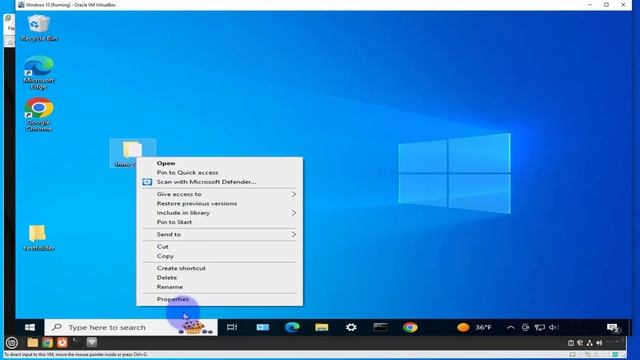Launch Firefox from the host panel

[x=62, y=342]
